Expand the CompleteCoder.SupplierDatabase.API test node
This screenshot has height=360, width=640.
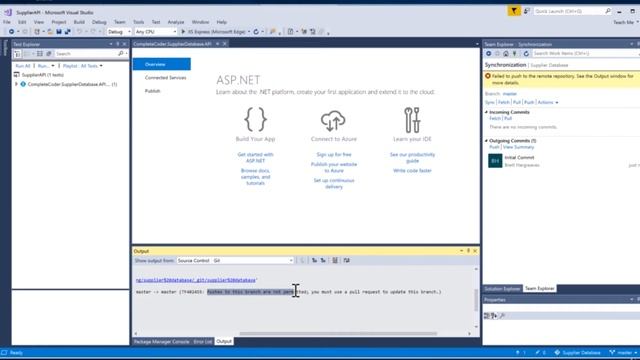click(x=16, y=84)
